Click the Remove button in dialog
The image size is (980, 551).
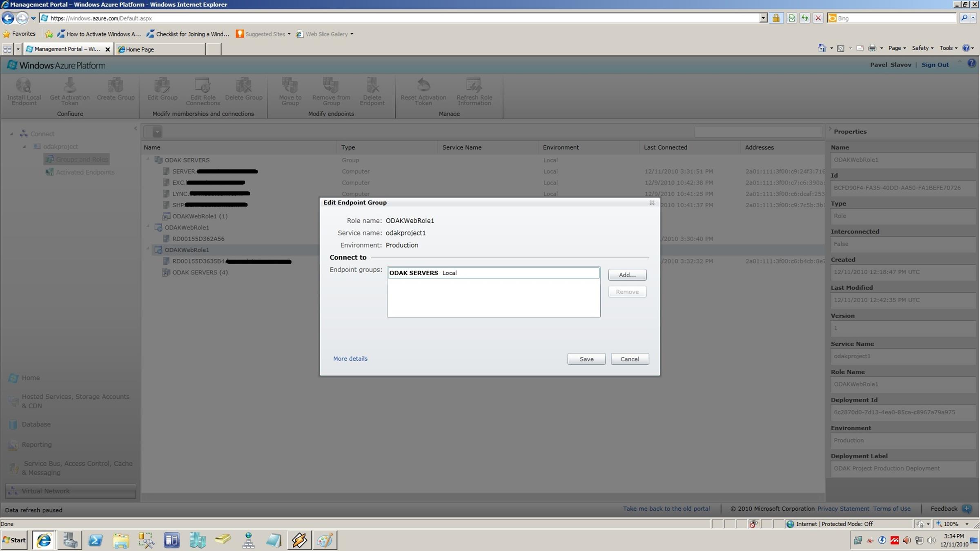[x=627, y=292]
